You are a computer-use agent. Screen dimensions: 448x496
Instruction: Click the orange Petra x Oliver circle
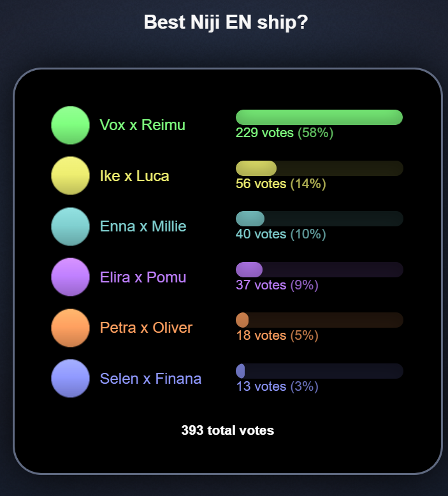[70, 328]
